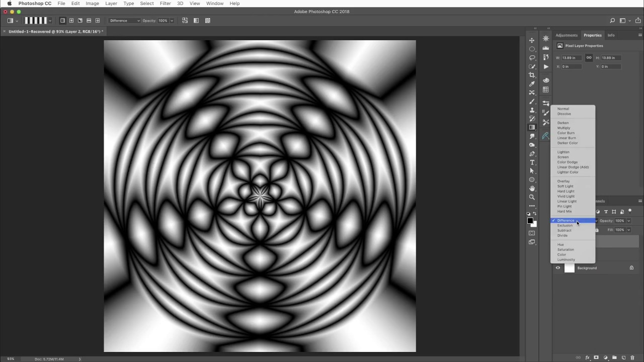The width and height of the screenshot is (644, 362).
Task: Select the Hand tool
Action: tap(532, 189)
